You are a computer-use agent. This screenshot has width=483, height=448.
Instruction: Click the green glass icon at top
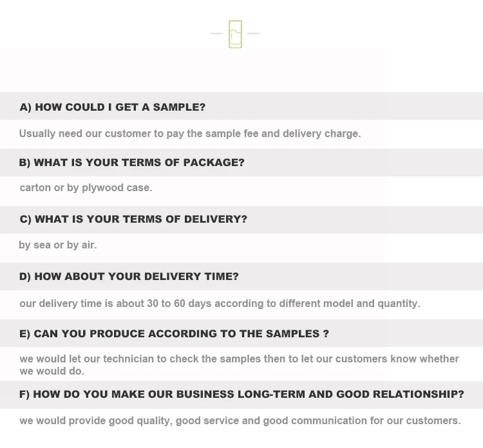point(235,34)
